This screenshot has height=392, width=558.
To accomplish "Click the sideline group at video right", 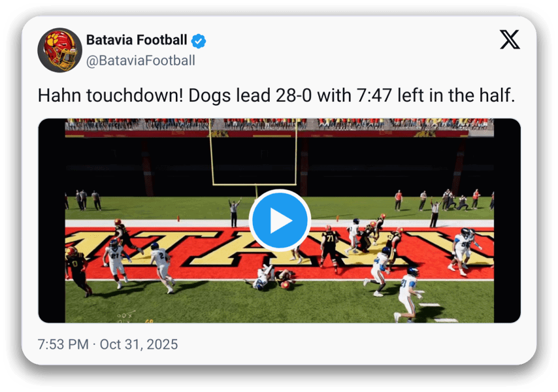I will [x=455, y=200].
